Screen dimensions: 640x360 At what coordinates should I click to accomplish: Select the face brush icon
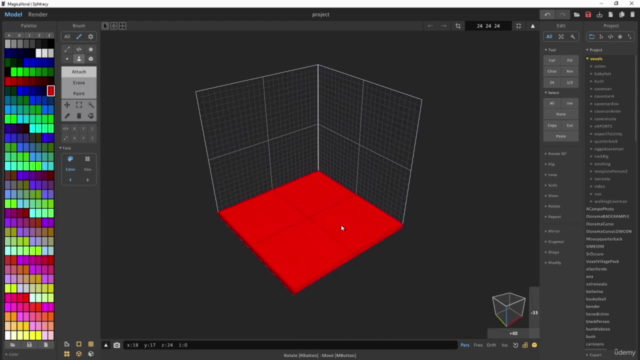(79, 59)
